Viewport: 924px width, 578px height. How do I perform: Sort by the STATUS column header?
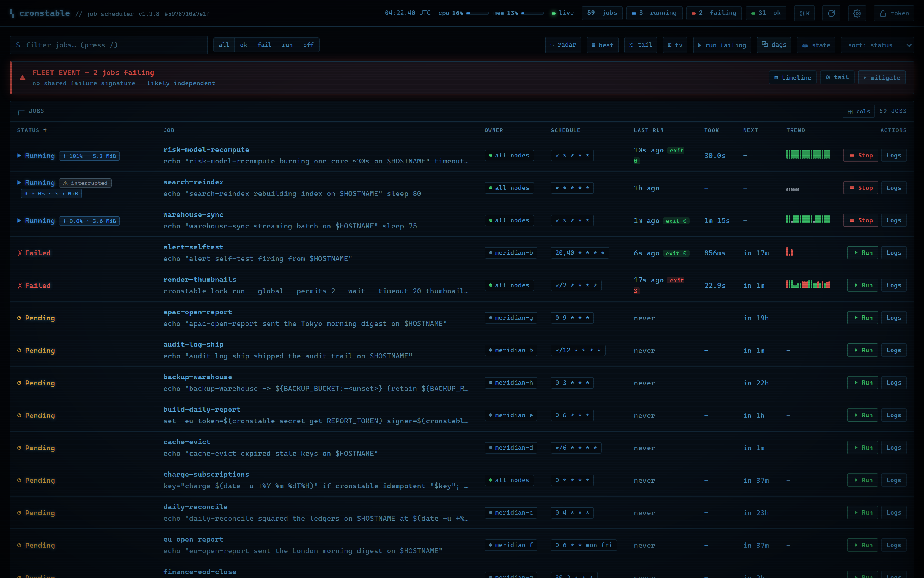pos(32,130)
